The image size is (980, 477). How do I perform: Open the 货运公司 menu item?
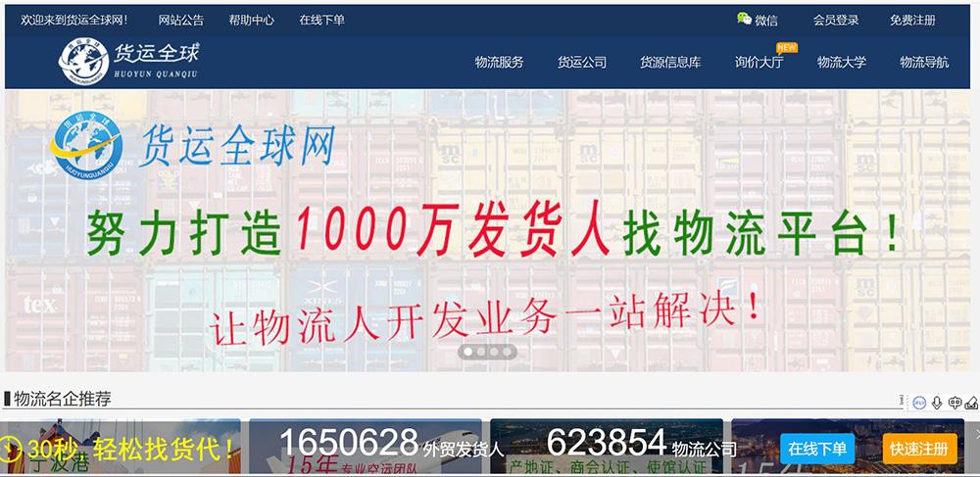pyautogui.click(x=582, y=63)
